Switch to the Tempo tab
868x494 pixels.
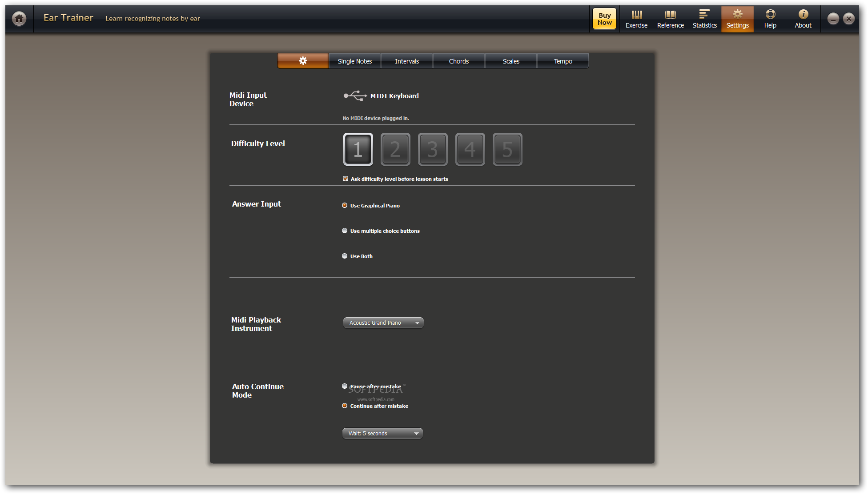563,61
